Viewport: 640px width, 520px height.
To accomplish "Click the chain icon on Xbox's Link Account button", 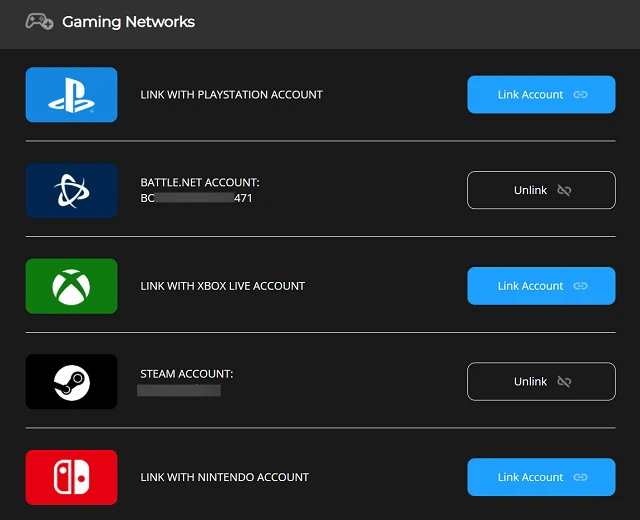I will tap(580, 286).
